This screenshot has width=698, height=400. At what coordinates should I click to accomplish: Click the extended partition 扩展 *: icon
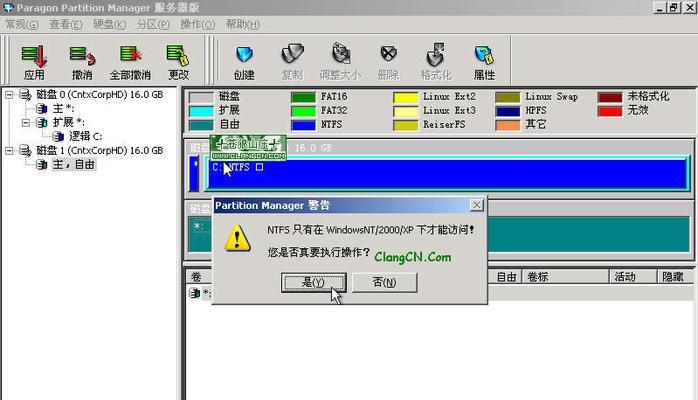click(42, 122)
